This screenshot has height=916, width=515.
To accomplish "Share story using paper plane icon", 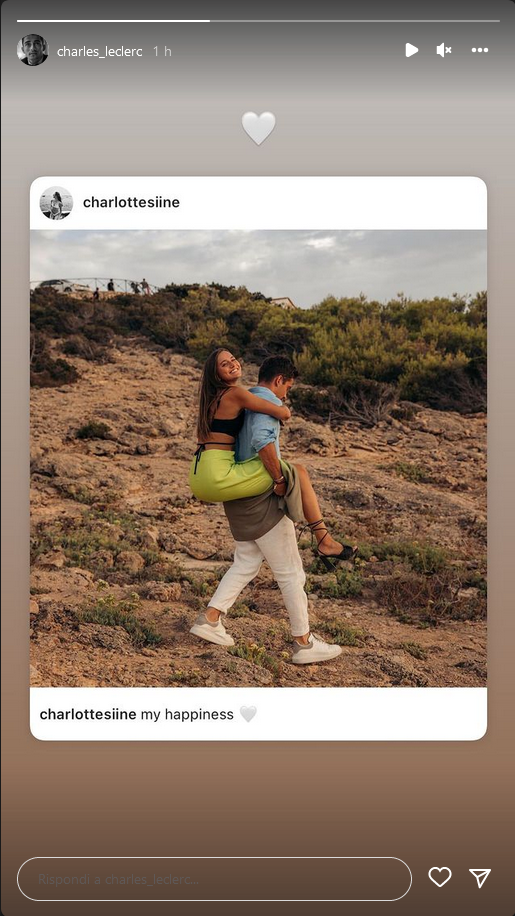I will [480, 877].
